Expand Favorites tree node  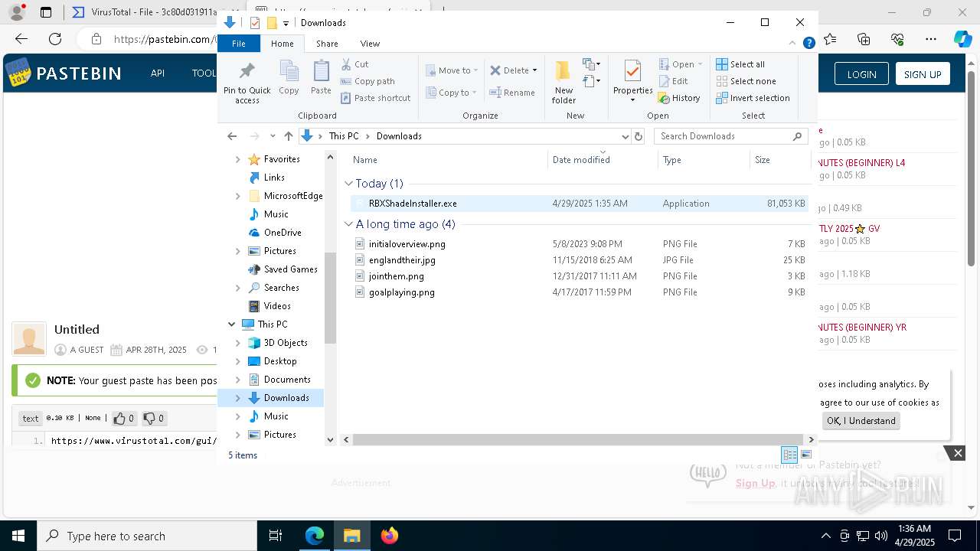[237, 159]
